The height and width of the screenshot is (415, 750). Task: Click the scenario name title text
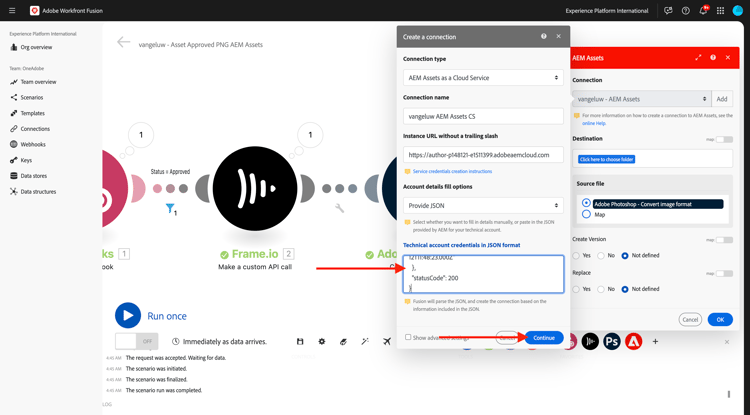(200, 44)
